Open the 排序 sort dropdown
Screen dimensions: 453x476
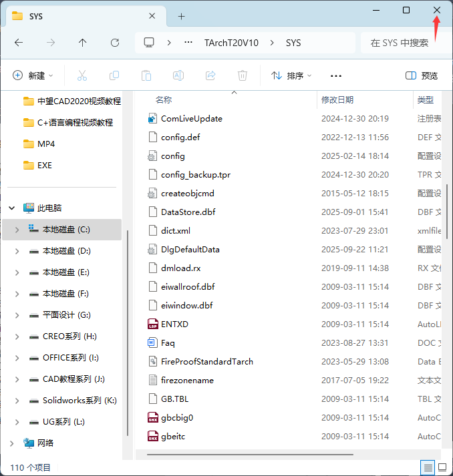(x=292, y=75)
